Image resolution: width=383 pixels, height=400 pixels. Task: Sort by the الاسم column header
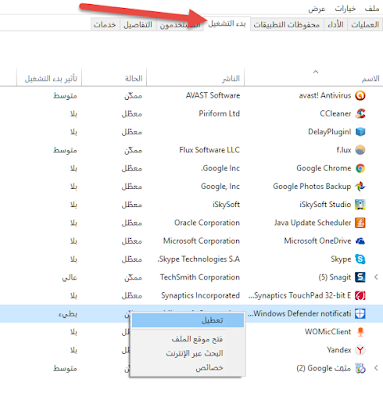click(x=371, y=79)
